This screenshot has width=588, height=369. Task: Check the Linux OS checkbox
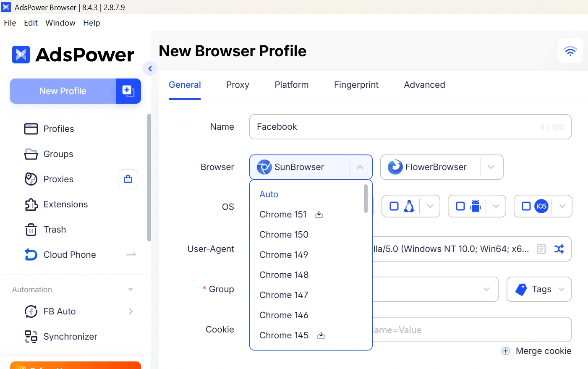pyautogui.click(x=394, y=206)
